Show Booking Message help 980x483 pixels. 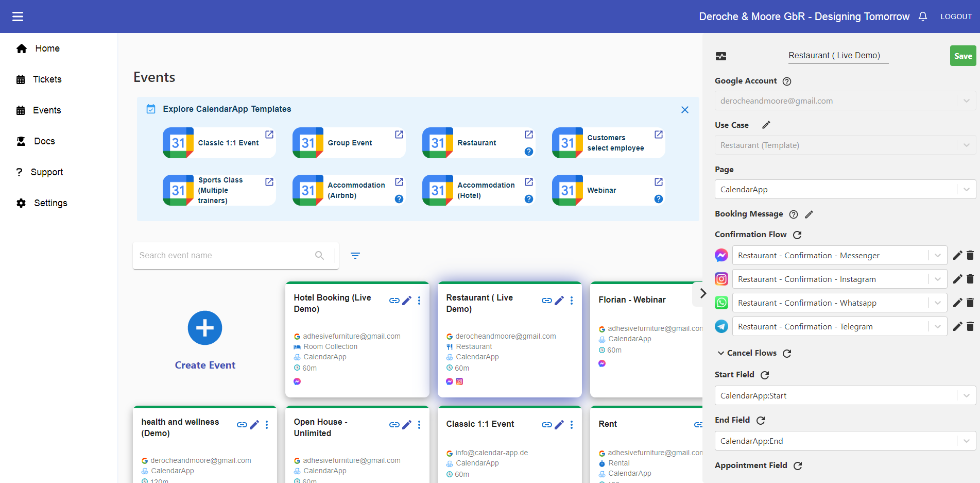tap(794, 214)
